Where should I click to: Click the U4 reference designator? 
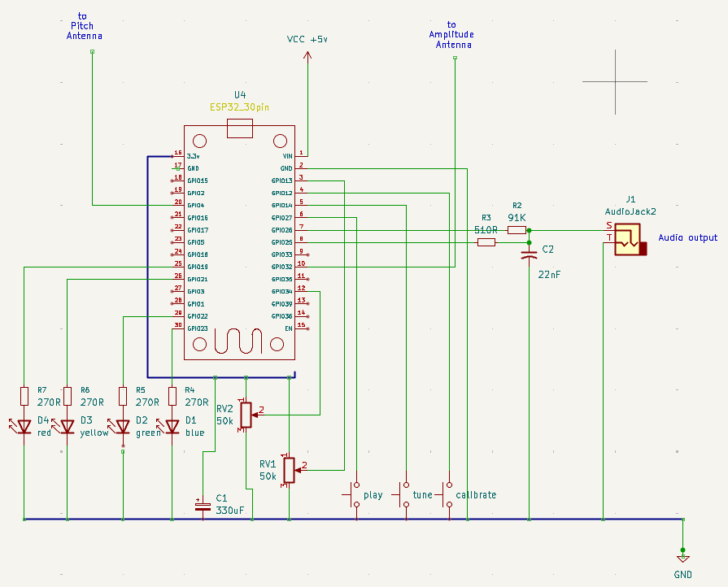coord(240,95)
